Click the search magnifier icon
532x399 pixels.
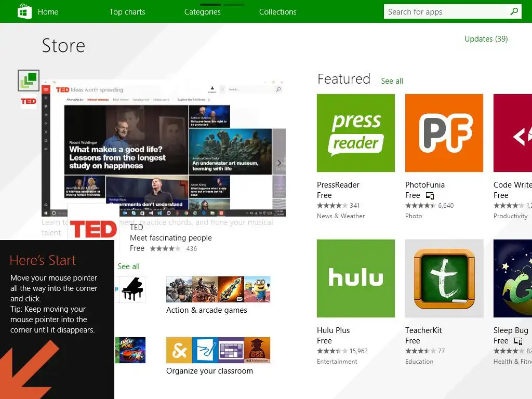(514, 12)
